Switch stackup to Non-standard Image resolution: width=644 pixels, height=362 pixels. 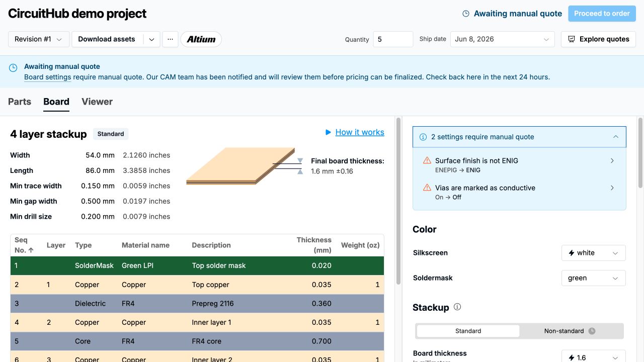tap(571, 331)
